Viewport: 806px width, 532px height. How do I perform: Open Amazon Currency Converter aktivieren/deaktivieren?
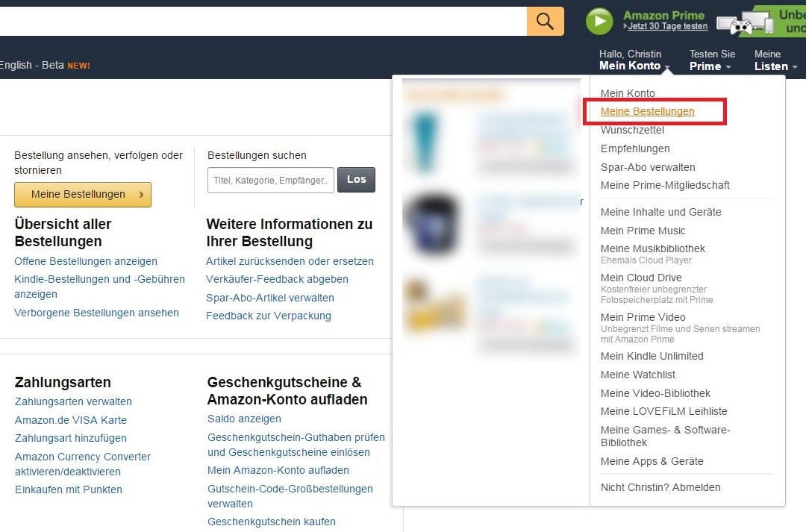(x=83, y=463)
